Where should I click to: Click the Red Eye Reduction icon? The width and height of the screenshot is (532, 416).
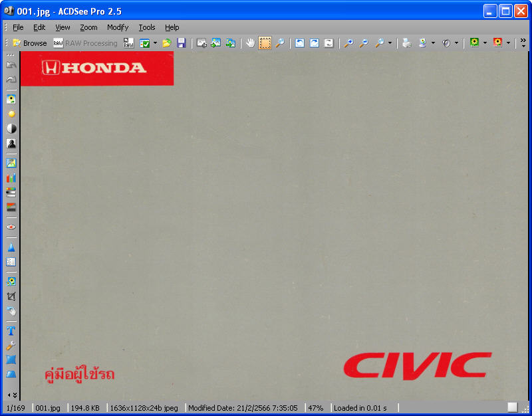11,227
